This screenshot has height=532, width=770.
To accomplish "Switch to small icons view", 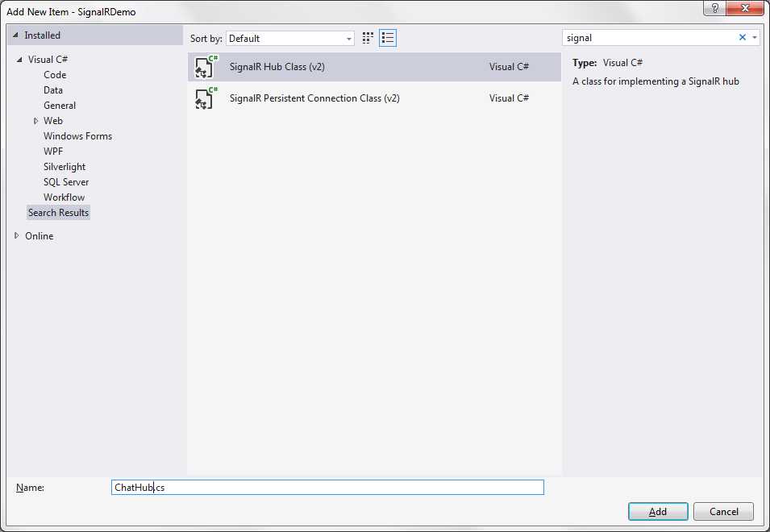I will 368,38.
